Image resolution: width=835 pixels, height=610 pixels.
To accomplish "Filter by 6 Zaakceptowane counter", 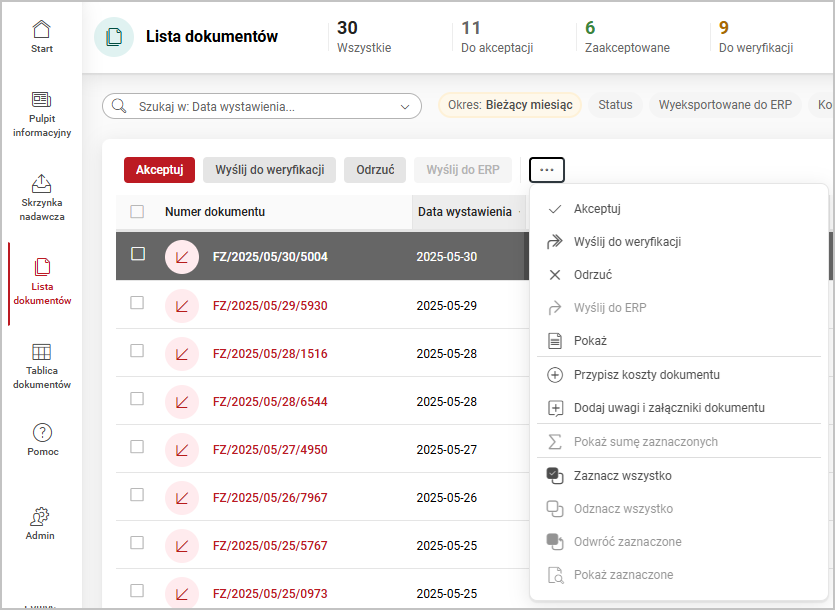I will 627,37.
